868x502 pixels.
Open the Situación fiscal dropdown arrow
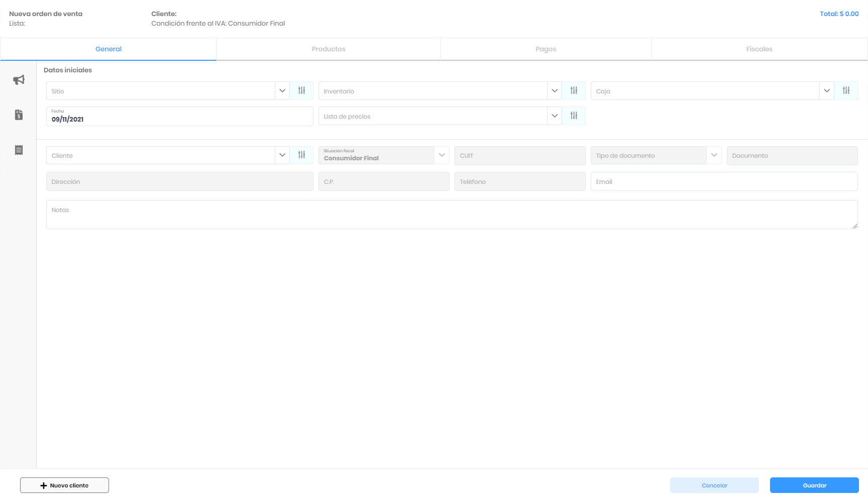point(442,155)
